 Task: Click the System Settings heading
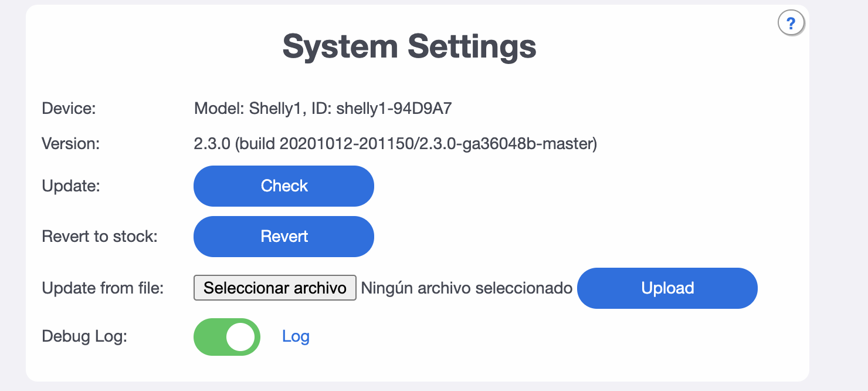coord(409,46)
